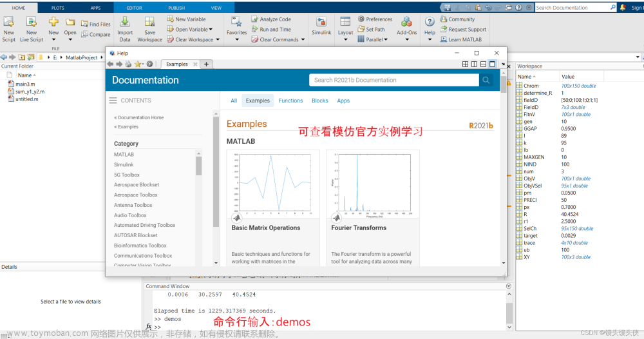Go forward in Help browser
This screenshot has width=644, height=339.
click(x=119, y=64)
